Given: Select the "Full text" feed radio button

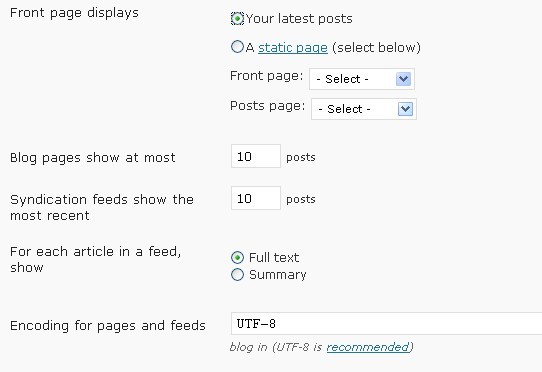Looking at the screenshot, I should pyautogui.click(x=237, y=258).
